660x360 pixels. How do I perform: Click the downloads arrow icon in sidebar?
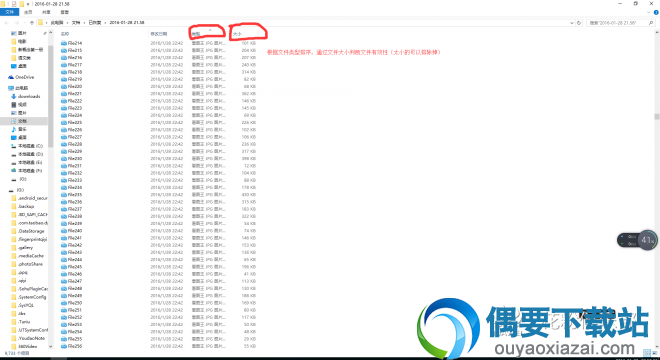click(x=13, y=96)
